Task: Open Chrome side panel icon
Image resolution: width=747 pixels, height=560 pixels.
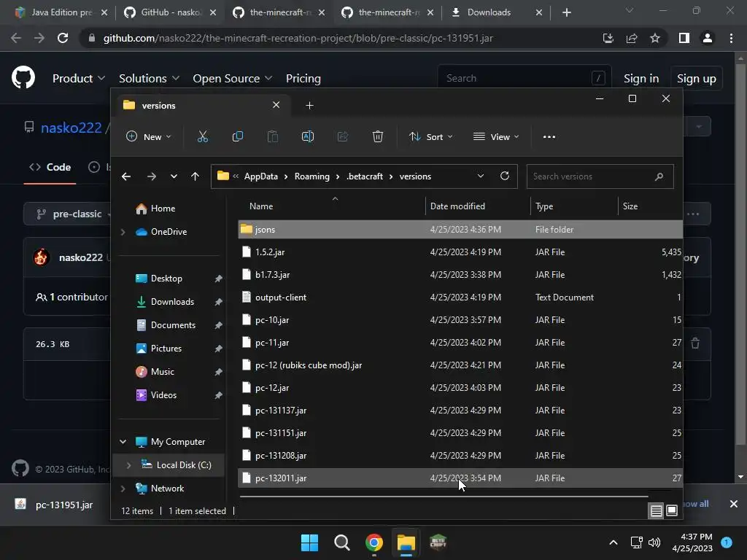Action: coord(684,38)
